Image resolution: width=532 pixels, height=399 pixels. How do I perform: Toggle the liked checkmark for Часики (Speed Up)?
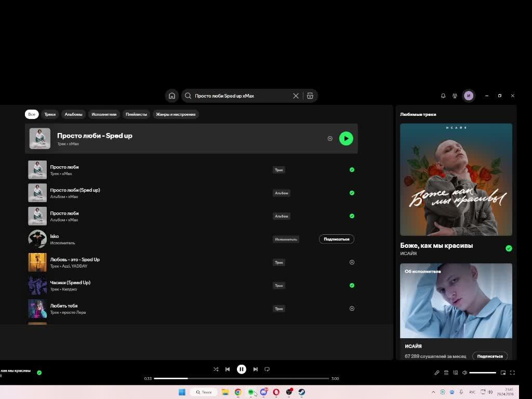pos(352,285)
